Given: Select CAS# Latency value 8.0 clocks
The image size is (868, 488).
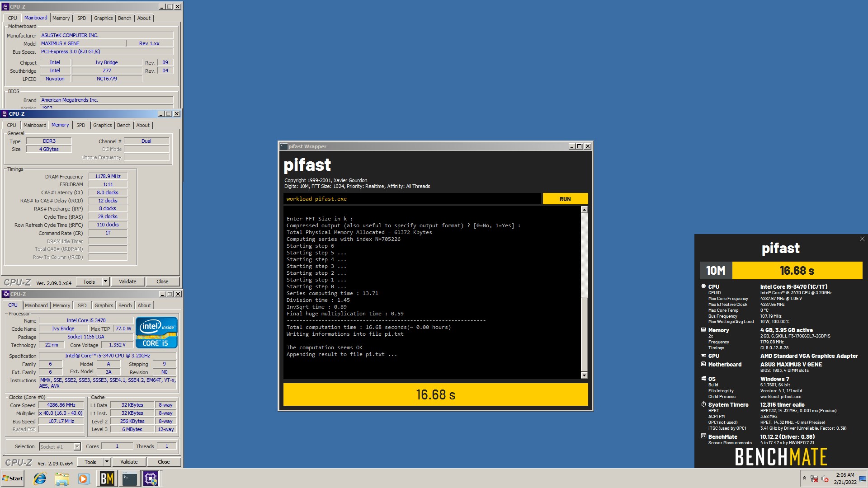Looking at the screenshot, I should pyautogui.click(x=108, y=192).
